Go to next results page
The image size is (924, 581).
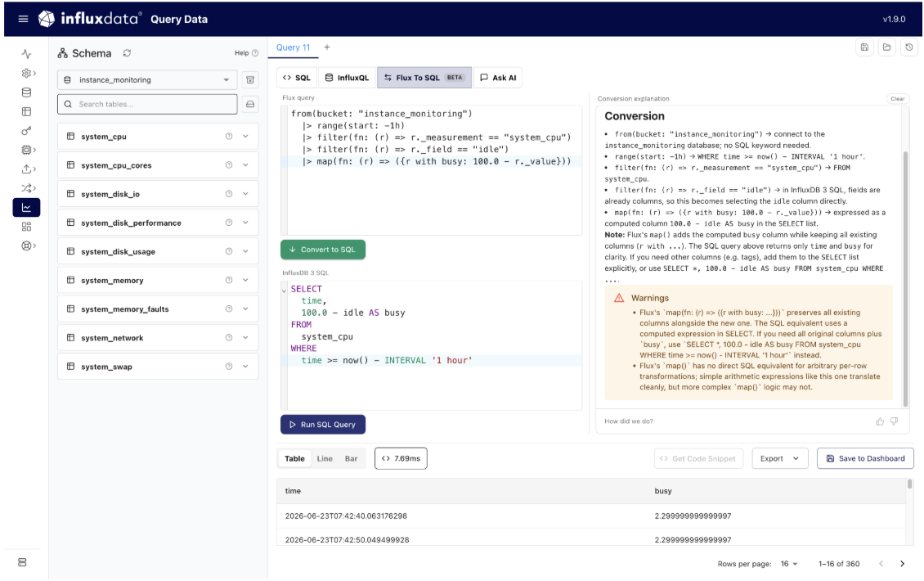click(902, 564)
